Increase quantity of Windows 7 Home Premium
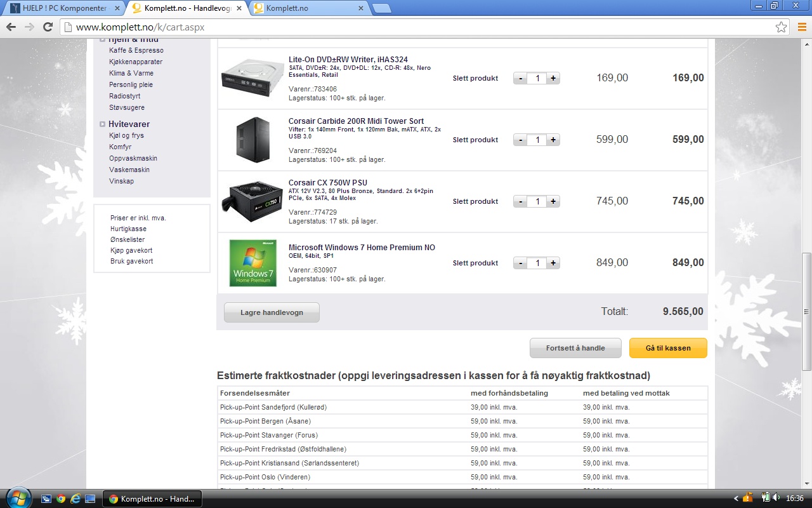This screenshot has height=508, width=812. pos(553,263)
